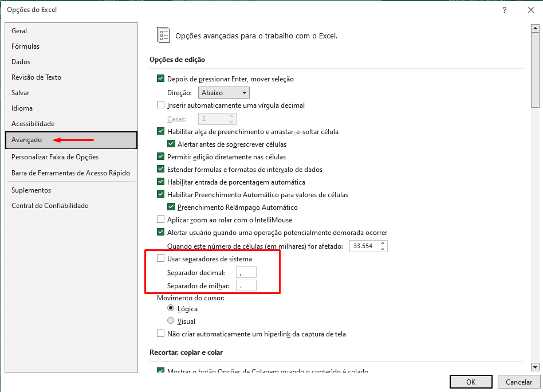Select the Idioma category
This screenshot has width=543, height=392.
pyautogui.click(x=72, y=108)
